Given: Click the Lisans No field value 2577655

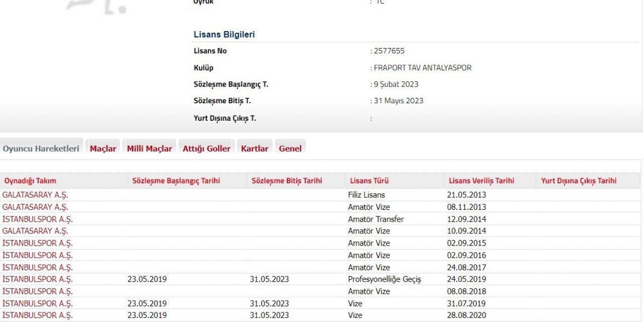Looking at the screenshot, I should (x=388, y=50).
